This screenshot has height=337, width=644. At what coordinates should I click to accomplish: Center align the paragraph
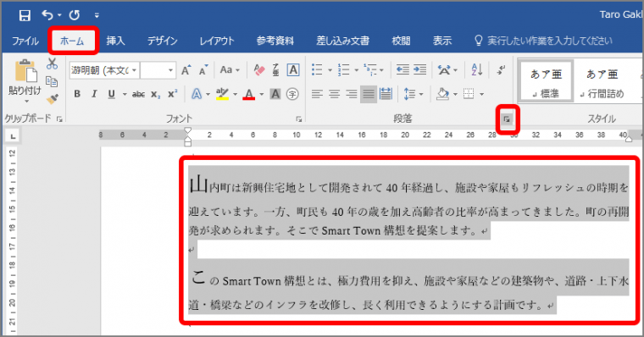coord(334,94)
